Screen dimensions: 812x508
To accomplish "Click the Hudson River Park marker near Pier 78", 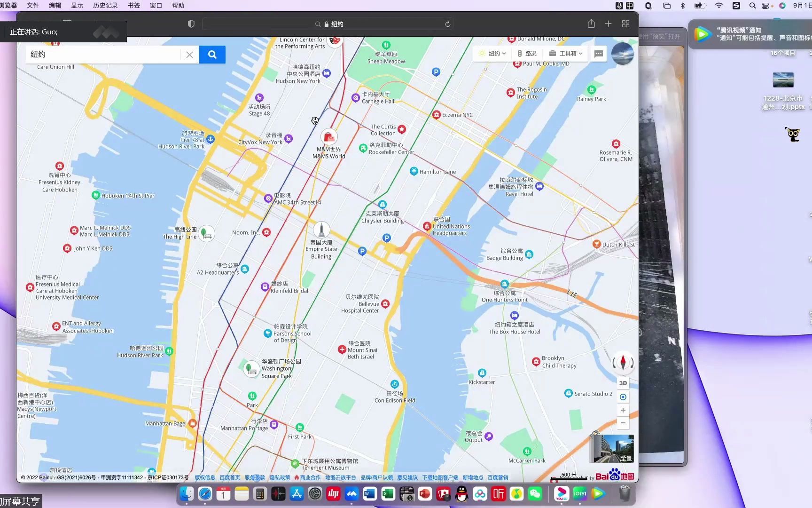I will [211, 139].
